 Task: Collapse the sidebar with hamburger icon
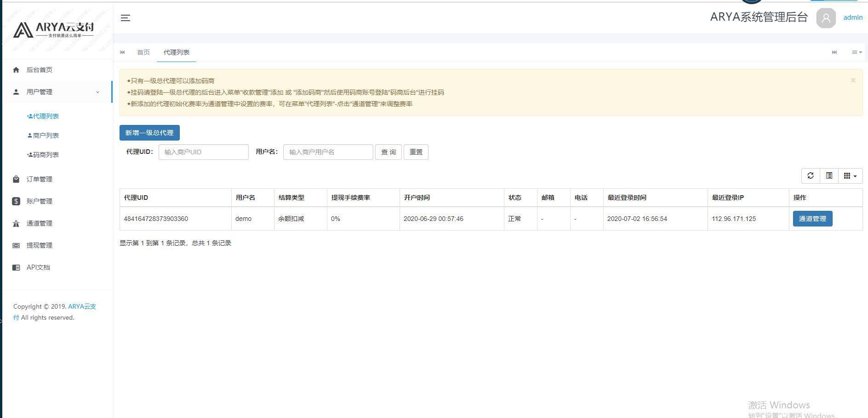(x=125, y=18)
